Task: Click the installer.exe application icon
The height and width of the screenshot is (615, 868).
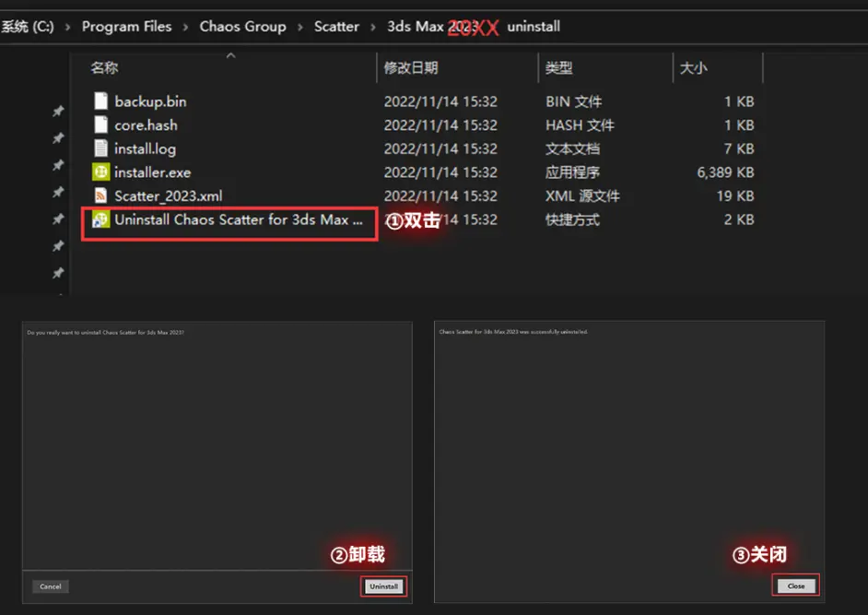Action: click(100, 172)
